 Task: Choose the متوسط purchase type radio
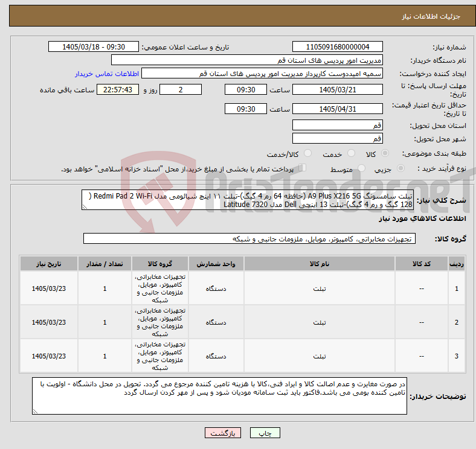361,168
